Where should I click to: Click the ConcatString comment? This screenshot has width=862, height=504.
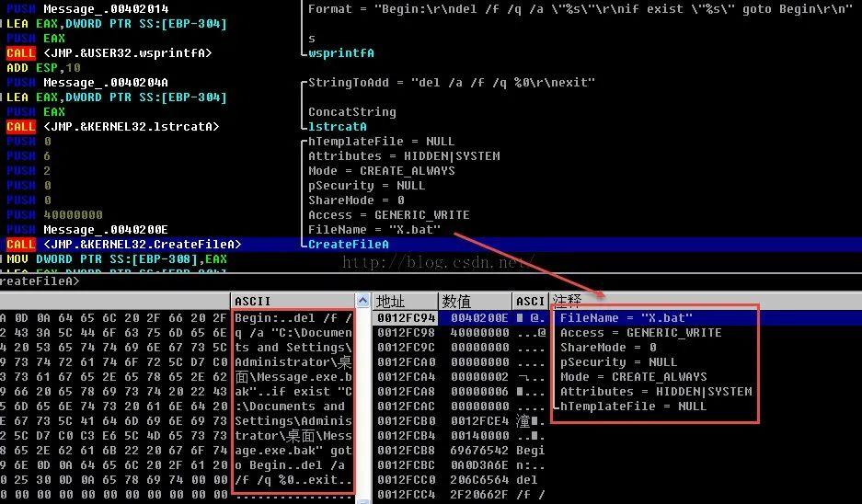(351, 112)
